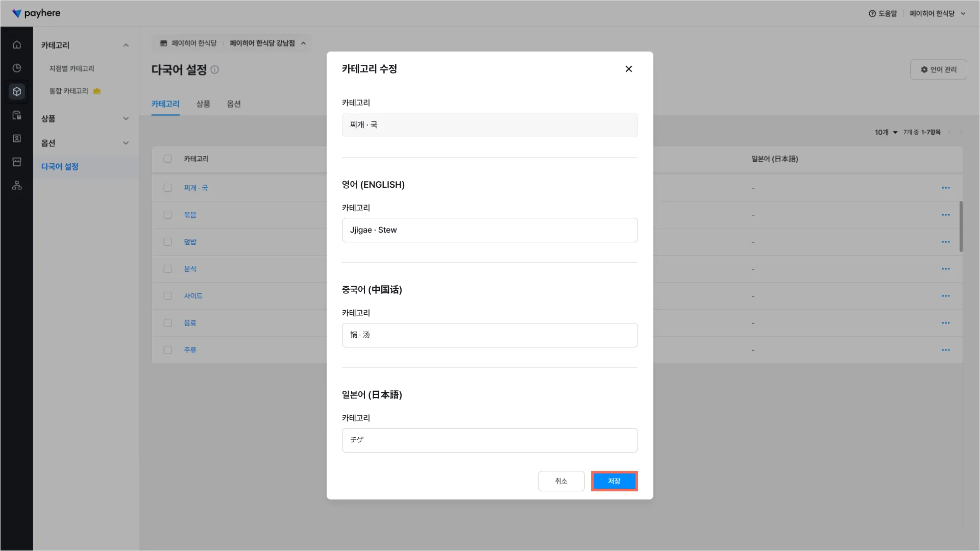Click the customer profile sidebar icon

17,139
